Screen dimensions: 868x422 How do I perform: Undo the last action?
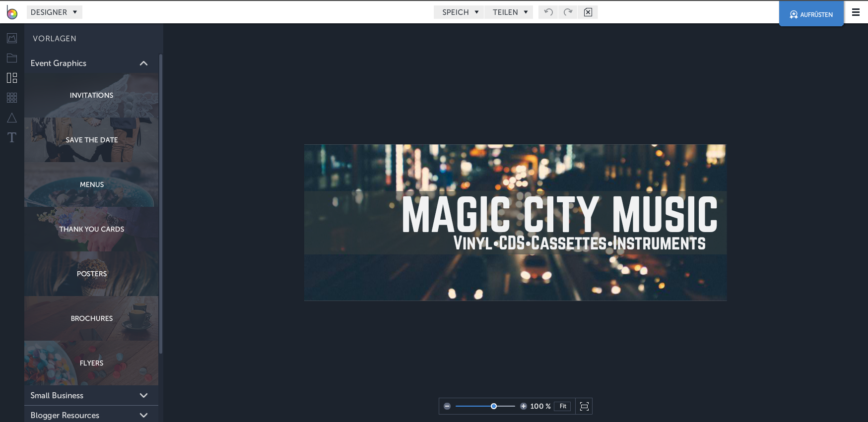tap(548, 12)
